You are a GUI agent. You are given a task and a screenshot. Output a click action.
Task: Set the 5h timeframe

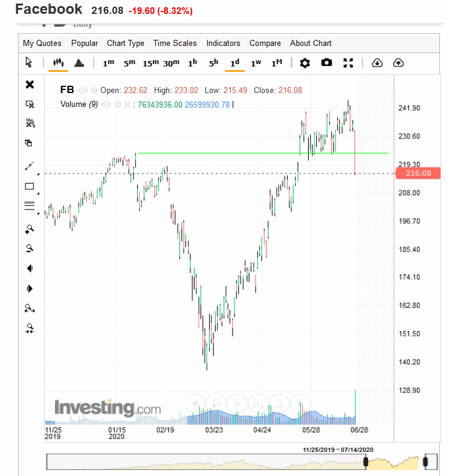(213, 63)
